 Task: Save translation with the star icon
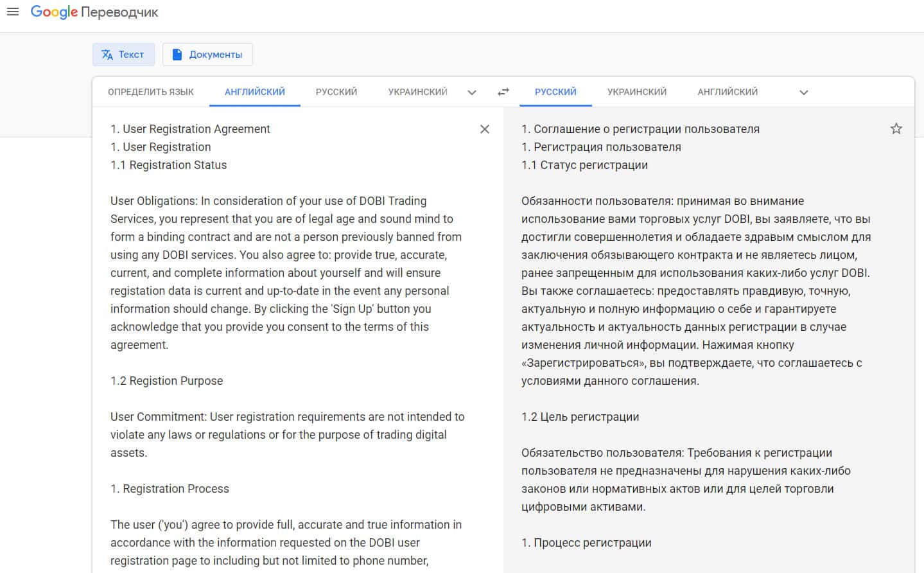[896, 128]
